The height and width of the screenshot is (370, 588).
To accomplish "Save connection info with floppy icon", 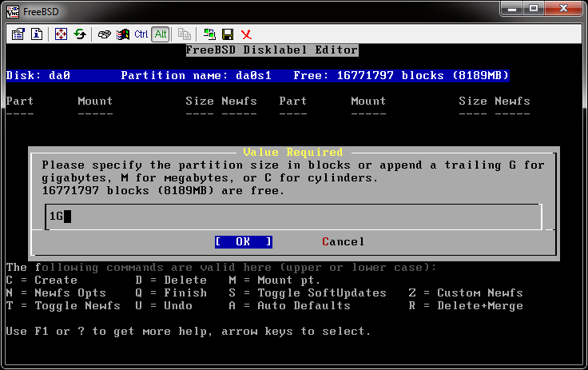I will pyautogui.click(x=228, y=34).
